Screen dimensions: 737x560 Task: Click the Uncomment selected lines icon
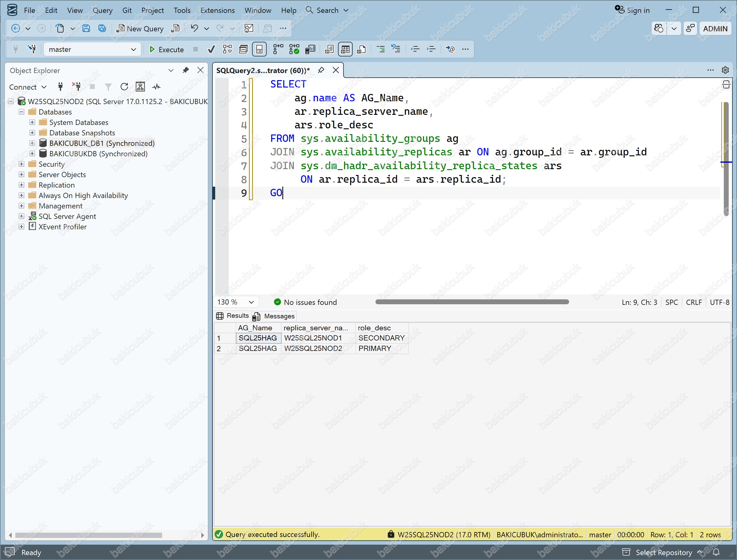coord(396,49)
